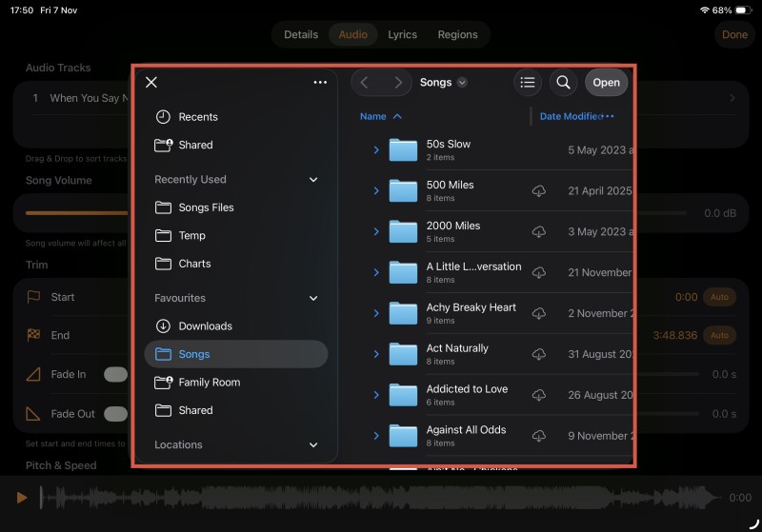Collapse the Favourites section
Viewport: 762px width, 532px height.
click(x=313, y=299)
